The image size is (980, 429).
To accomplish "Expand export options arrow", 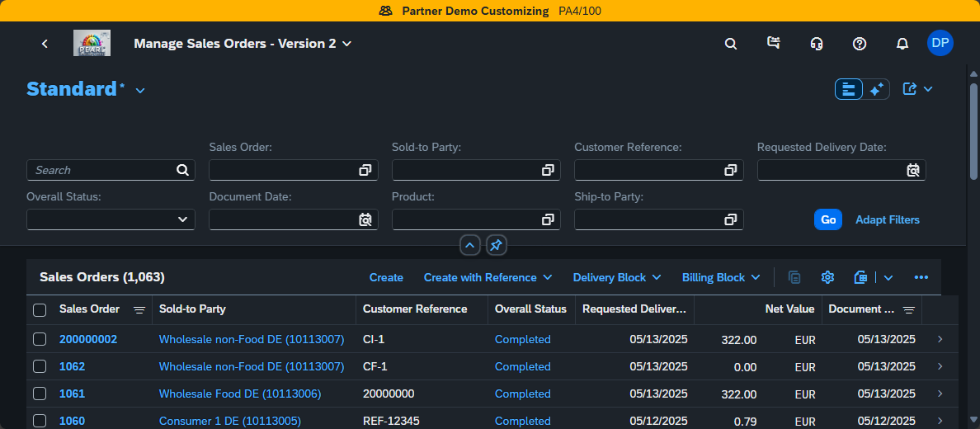I will (888, 277).
